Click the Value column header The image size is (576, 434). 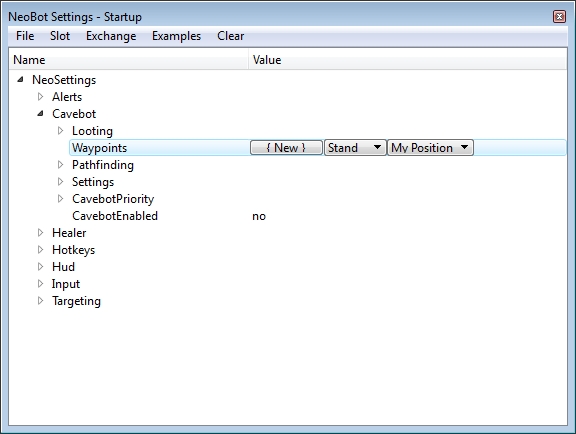pos(408,60)
